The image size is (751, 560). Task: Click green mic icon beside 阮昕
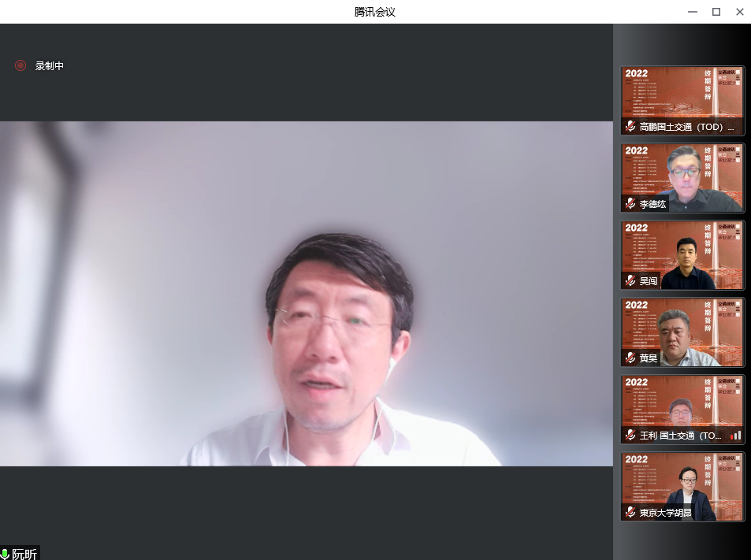(x=5, y=554)
